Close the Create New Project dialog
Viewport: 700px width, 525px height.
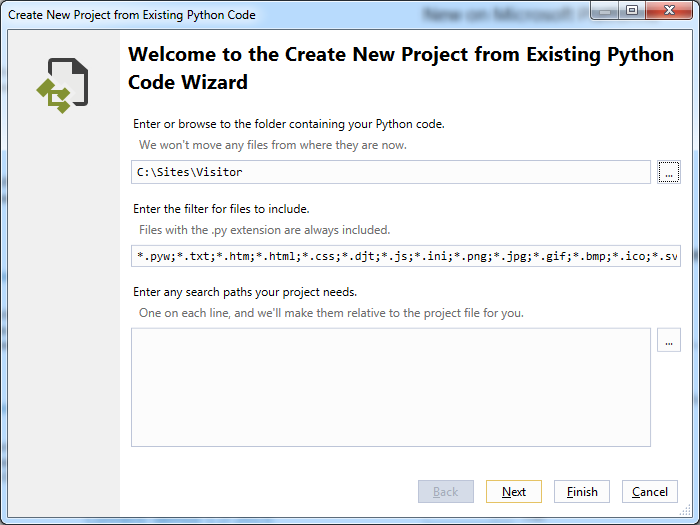click(x=669, y=11)
